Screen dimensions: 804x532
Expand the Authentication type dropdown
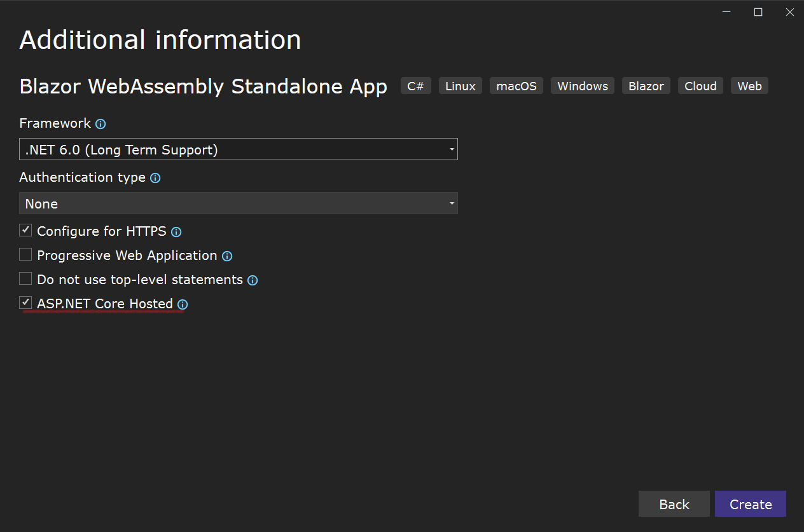coord(239,203)
